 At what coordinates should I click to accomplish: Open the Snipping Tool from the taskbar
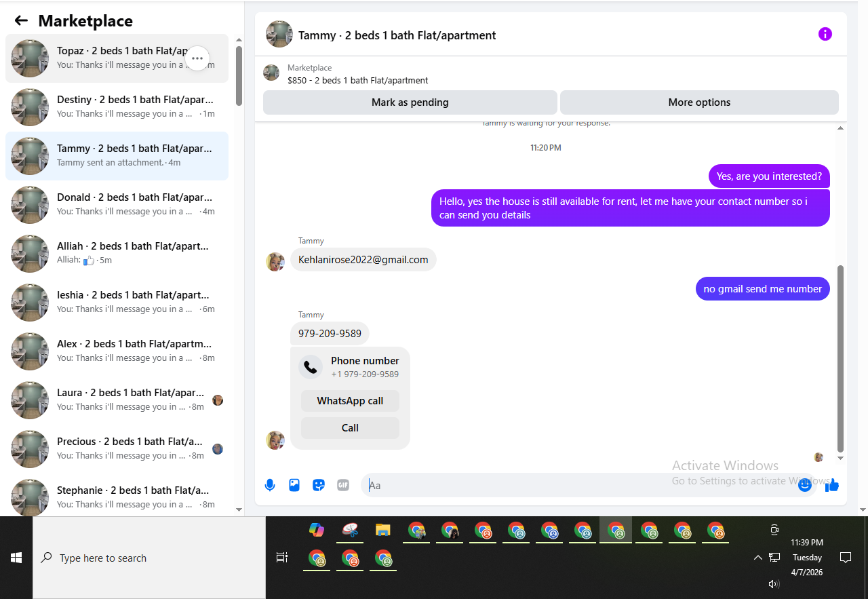pyautogui.click(x=350, y=530)
